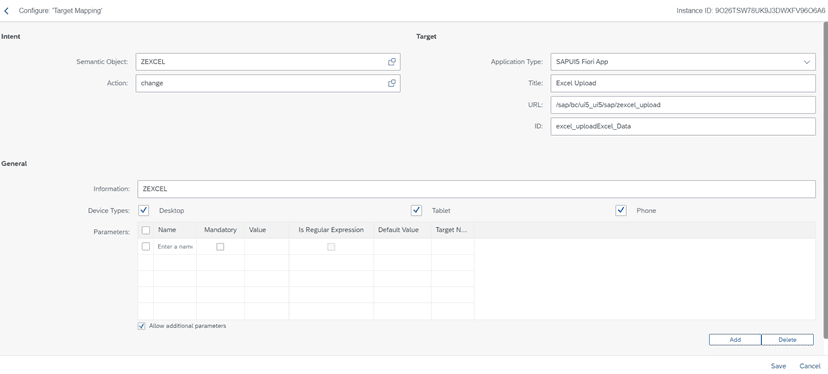The width and height of the screenshot is (828, 374).
Task: Select the first parameter row checkbox
Action: click(146, 247)
